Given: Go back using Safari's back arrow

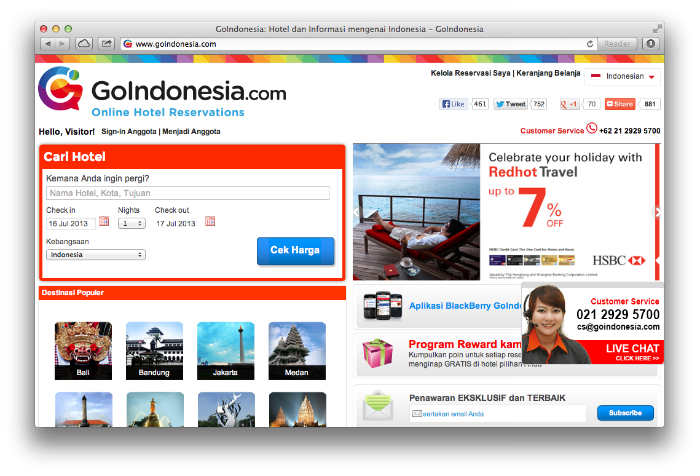Looking at the screenshot, I should (x=48, y=44).
